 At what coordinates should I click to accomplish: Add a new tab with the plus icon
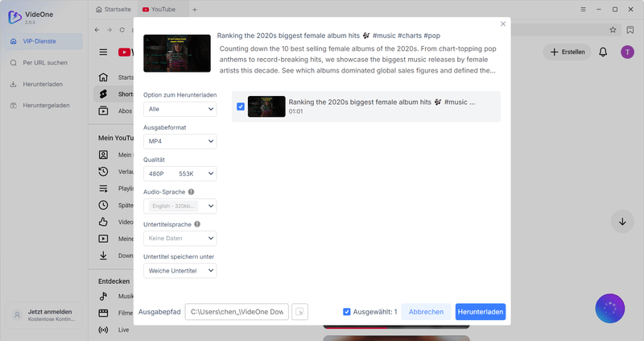point(195,10)
